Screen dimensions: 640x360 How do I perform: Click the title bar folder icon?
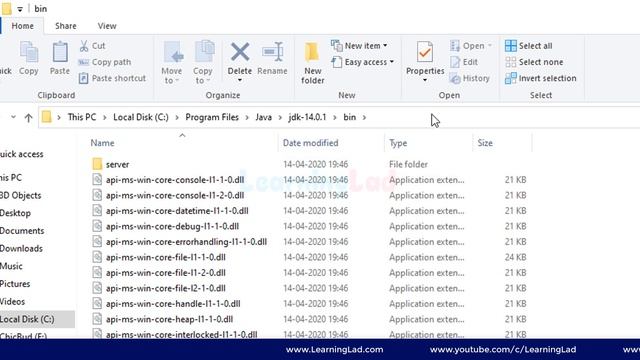(7, 9)
